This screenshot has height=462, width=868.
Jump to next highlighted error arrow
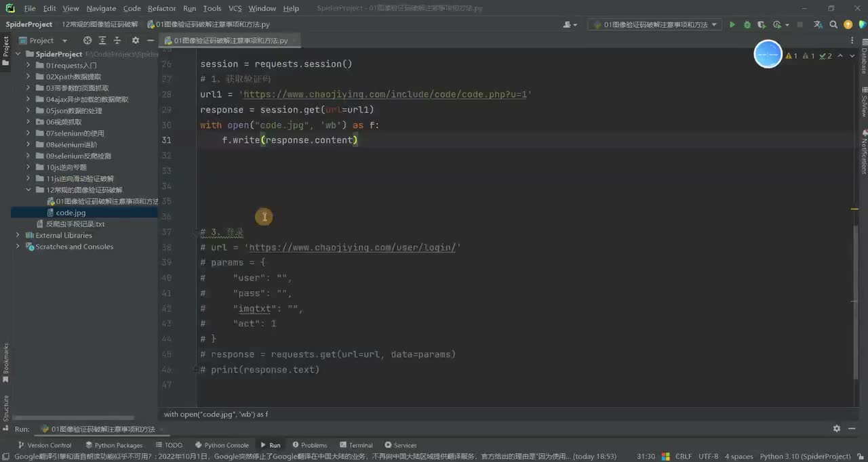tap(851, 56)
